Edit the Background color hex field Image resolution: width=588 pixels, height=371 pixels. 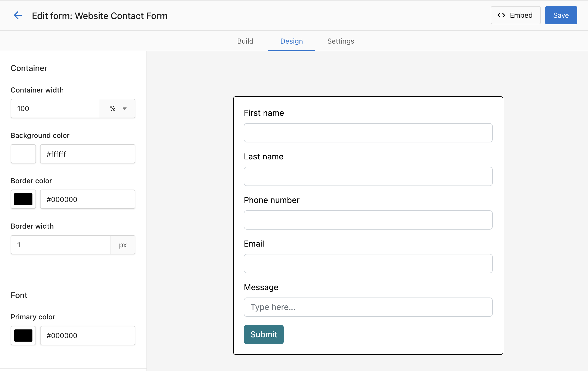click(87, 154)
